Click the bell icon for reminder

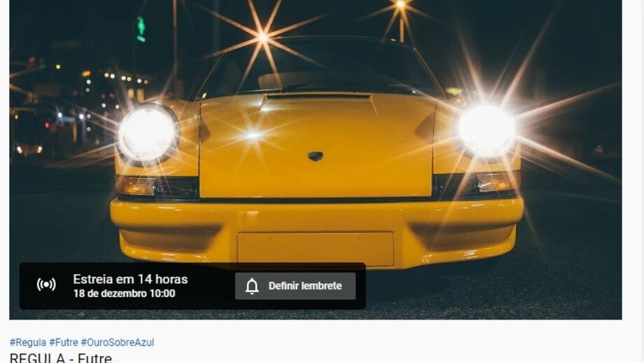click(252, 286)
